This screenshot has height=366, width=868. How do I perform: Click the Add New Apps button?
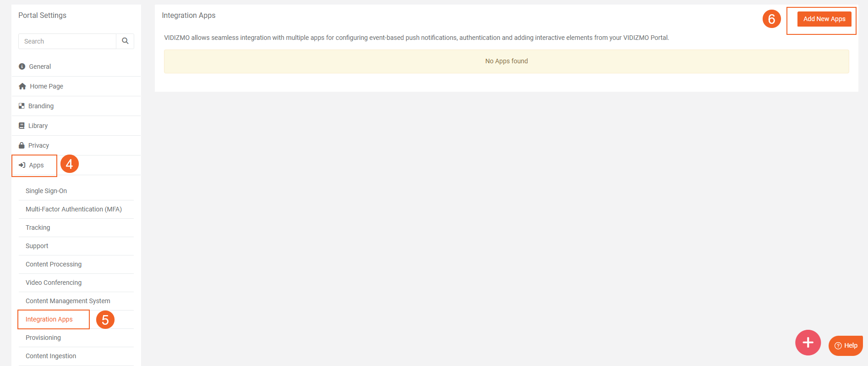coord(824,19)
